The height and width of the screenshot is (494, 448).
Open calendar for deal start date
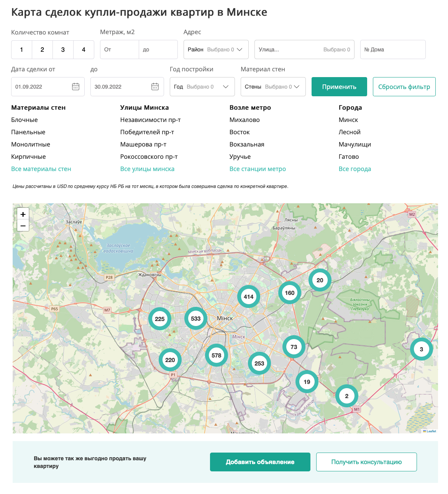[75, 87]
